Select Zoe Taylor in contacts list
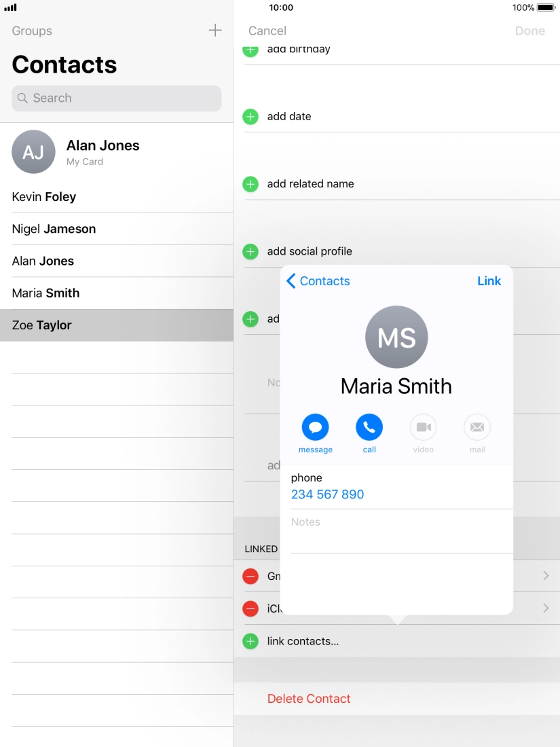Image resolution: width=560 pixels, height=747 pixels. [117, 325]
